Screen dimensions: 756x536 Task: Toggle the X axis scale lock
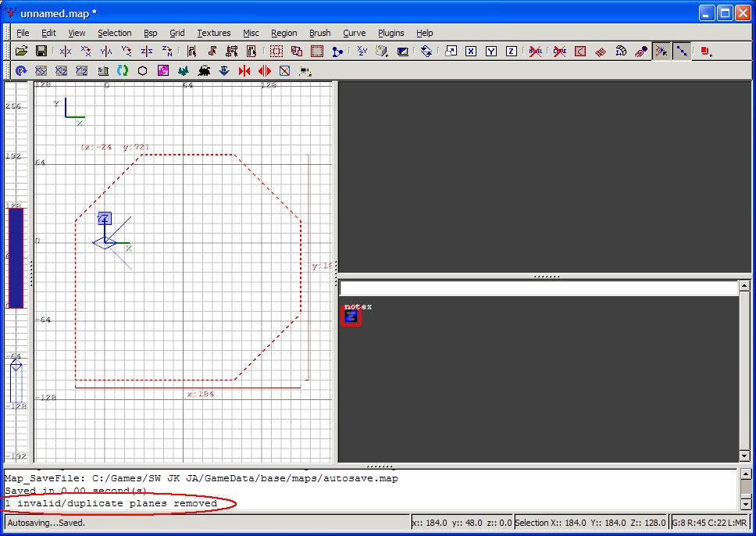[x=471, y=51]
